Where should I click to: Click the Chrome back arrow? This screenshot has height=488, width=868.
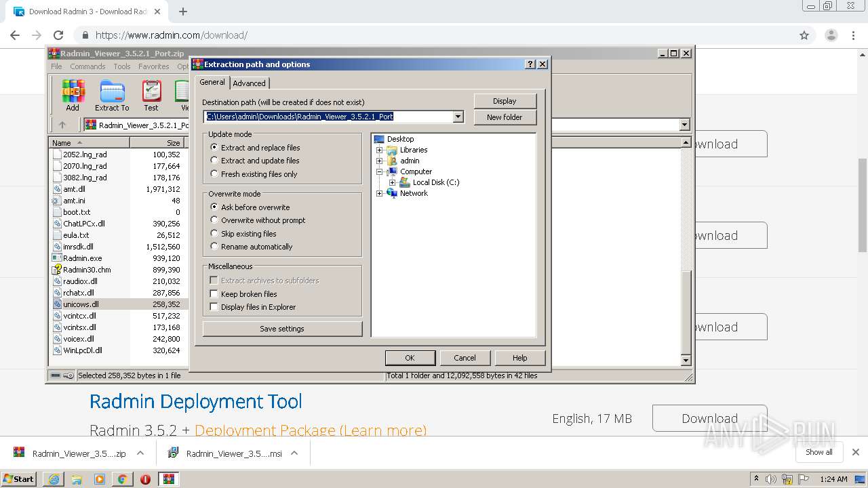(15, 35)
